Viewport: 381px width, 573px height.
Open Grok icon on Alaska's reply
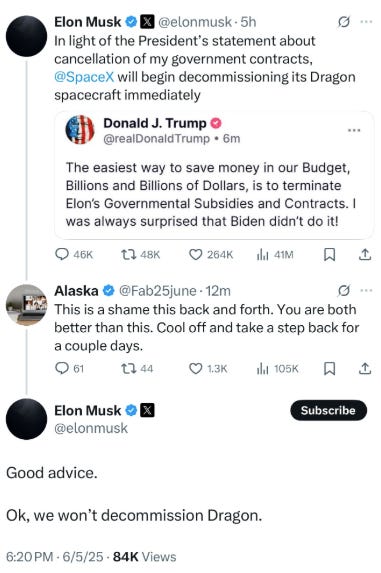coord(343,291)
